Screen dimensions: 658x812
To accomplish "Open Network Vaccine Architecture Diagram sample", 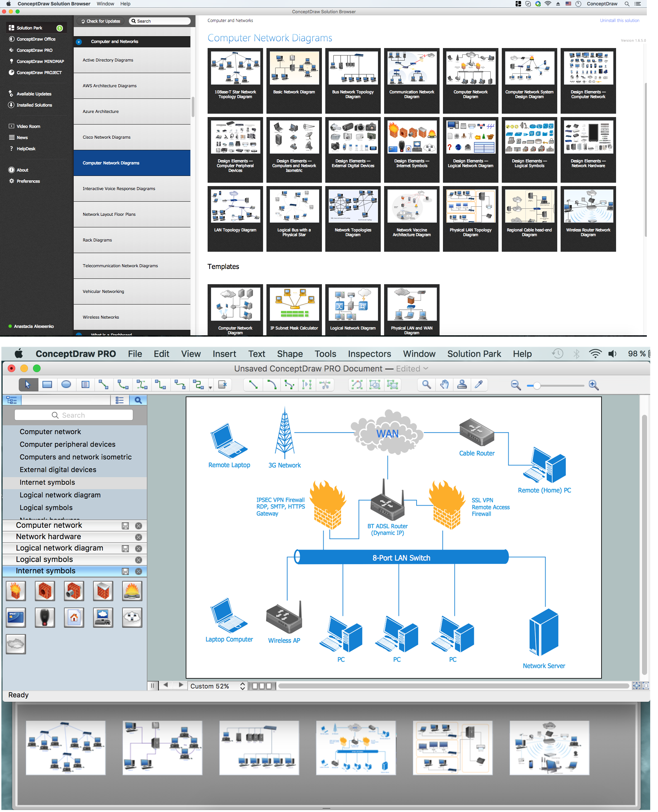I will click(x=412, y=219).
